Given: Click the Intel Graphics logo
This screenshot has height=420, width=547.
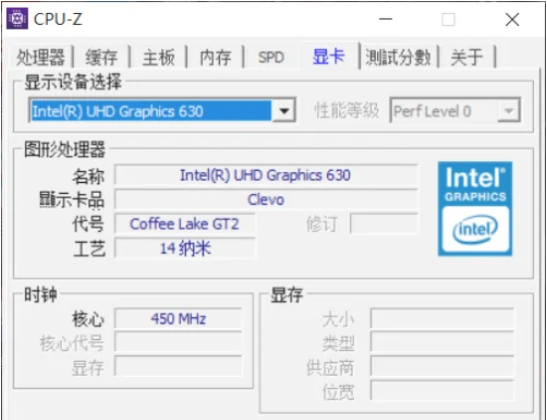Looking at the screenshot, I should 475,209.
